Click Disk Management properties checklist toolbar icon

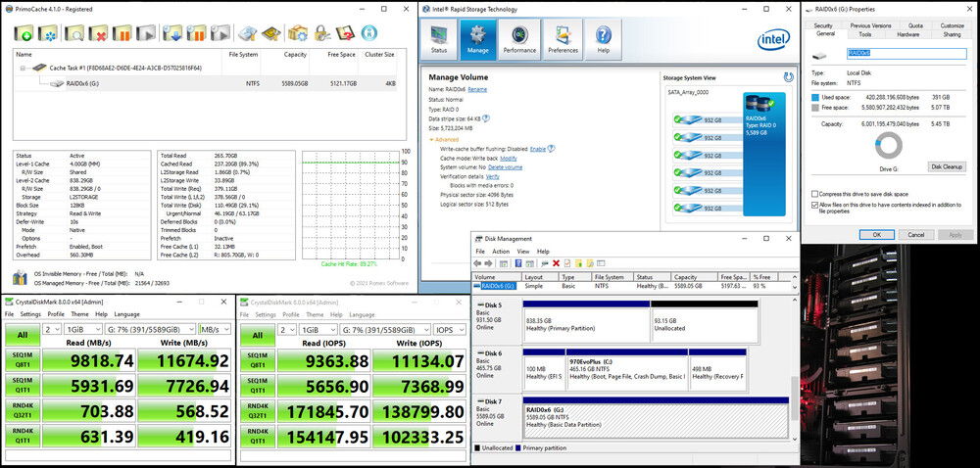566,263
